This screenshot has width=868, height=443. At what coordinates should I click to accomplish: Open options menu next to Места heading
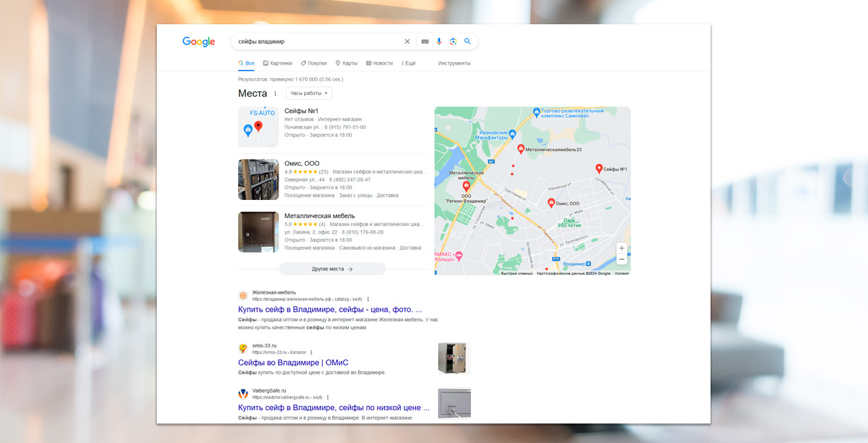pos(275,94)
